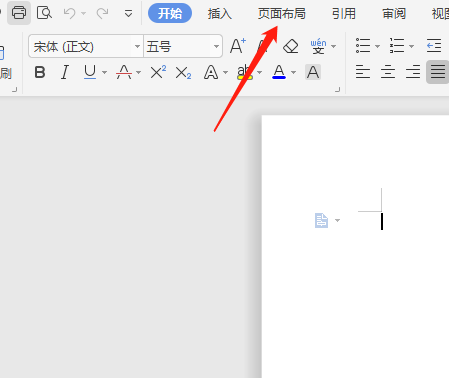The width and height of the screenshot is (449, 378).
Task: Click the bullet list icon
Action: [x=363, y=46]
